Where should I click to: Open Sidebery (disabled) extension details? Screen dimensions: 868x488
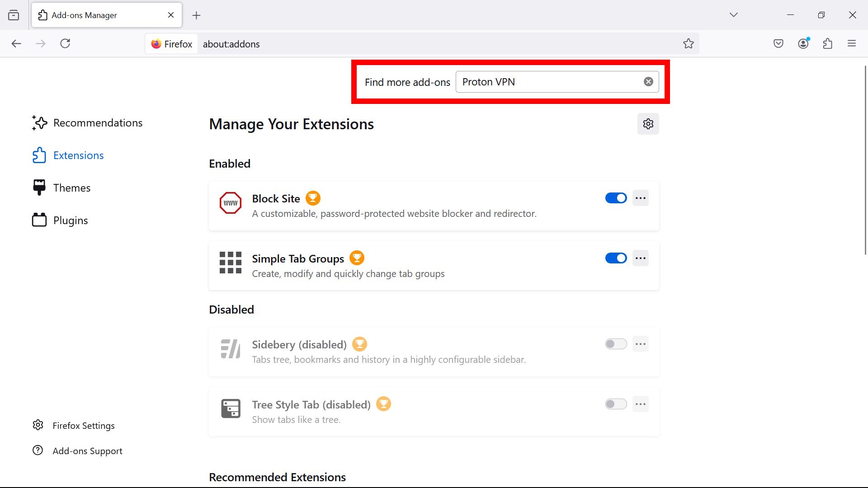434,352
